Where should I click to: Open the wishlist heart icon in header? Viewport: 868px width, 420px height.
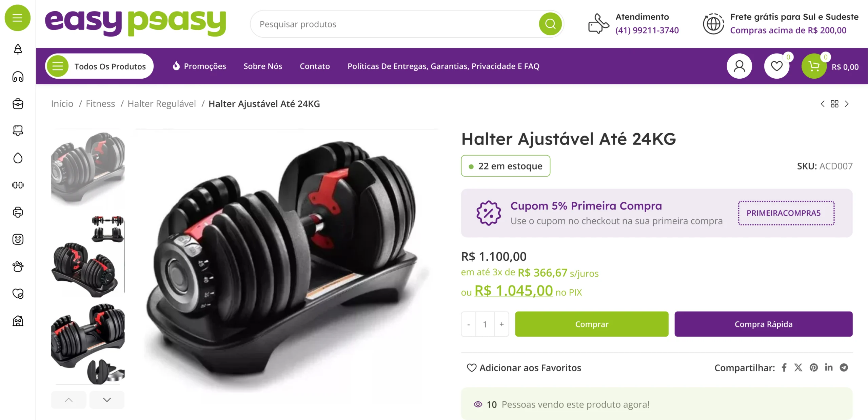tap(776, 66)
